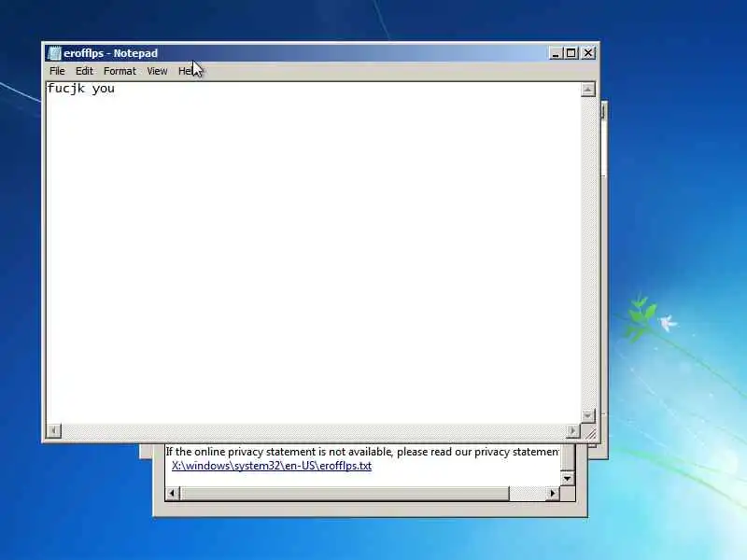Click the scroll down arrow in the background dialog
Image resolution: width=747 pixels, height=560 pixels.
pyautogui.click(x=567, y=478)
